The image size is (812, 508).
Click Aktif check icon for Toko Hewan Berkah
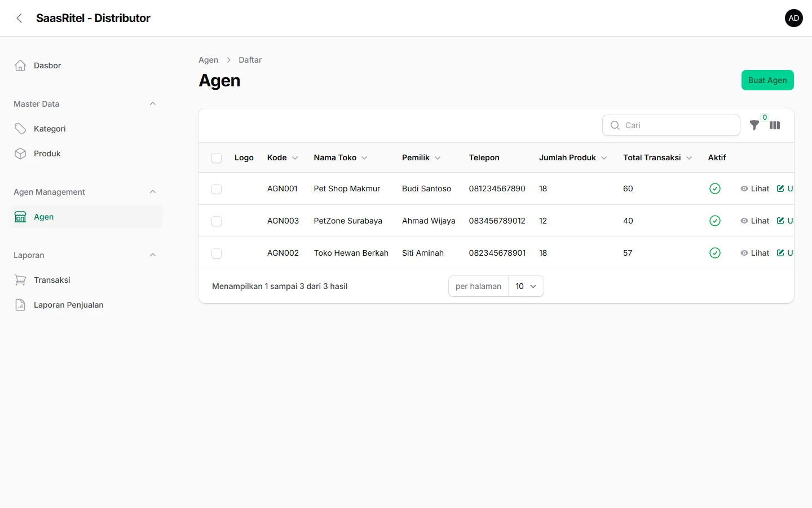click(715, 253)
